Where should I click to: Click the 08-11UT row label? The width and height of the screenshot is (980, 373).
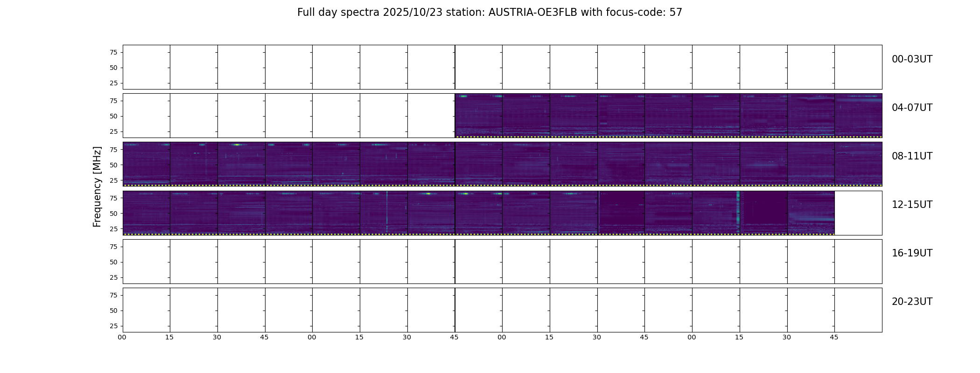[x=912, y=156]
